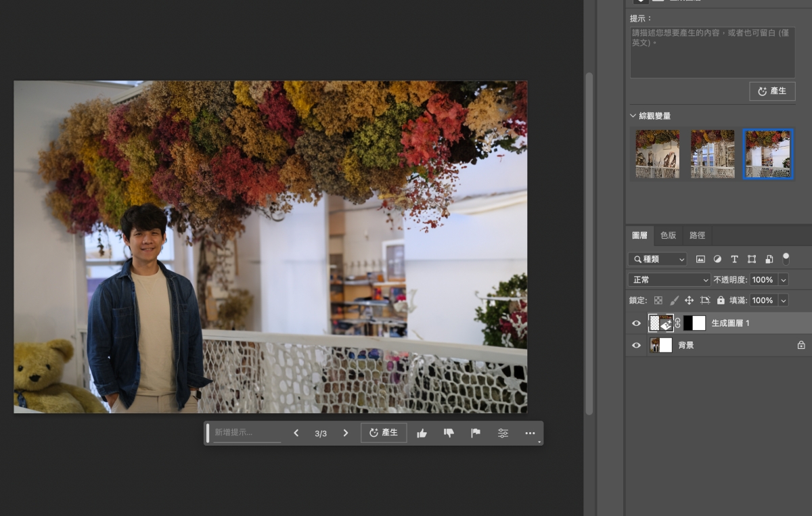Open the three-dots more options menu
The image size is (812, 516).
[530, 433]
